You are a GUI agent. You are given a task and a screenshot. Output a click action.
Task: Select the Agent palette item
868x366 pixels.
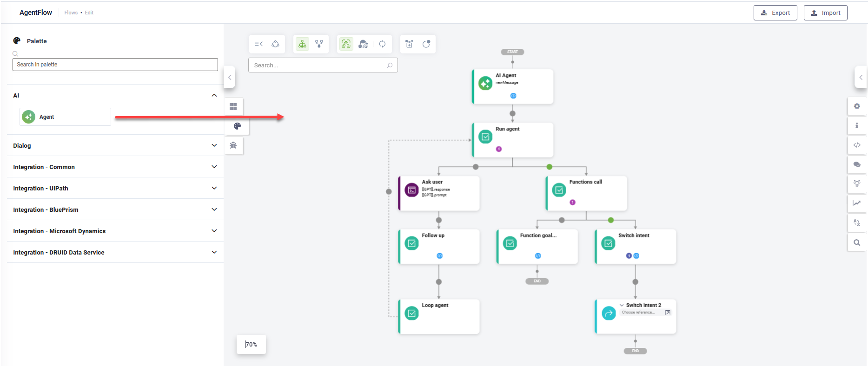point(65,117)
